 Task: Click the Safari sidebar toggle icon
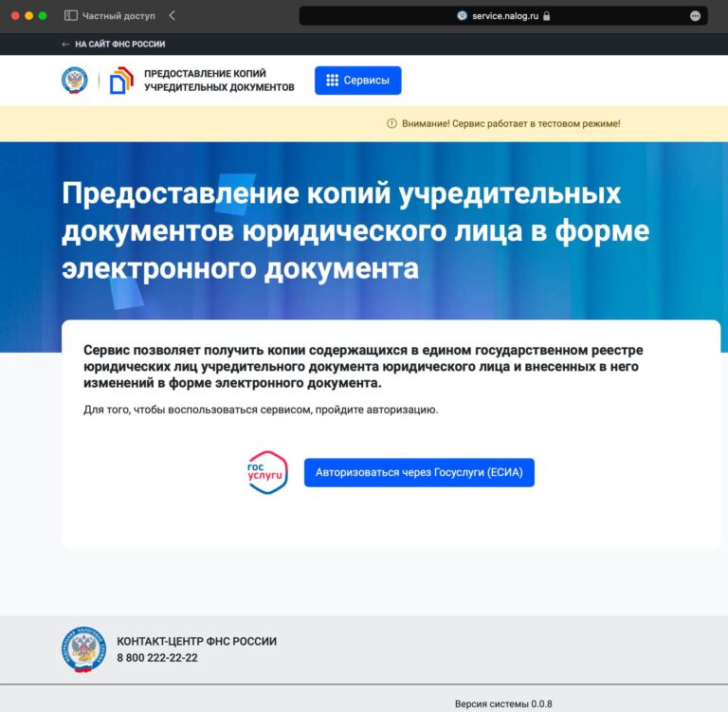tap(70, 15)
